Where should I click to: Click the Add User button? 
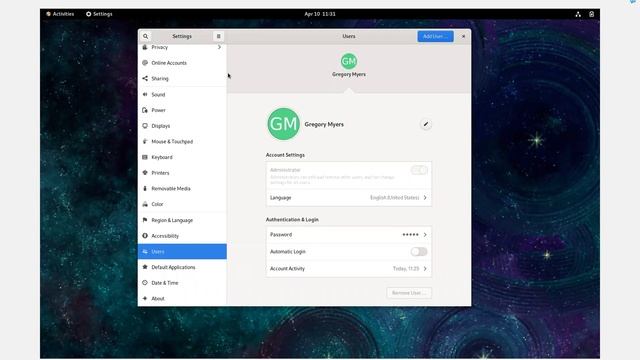point(435,36)
